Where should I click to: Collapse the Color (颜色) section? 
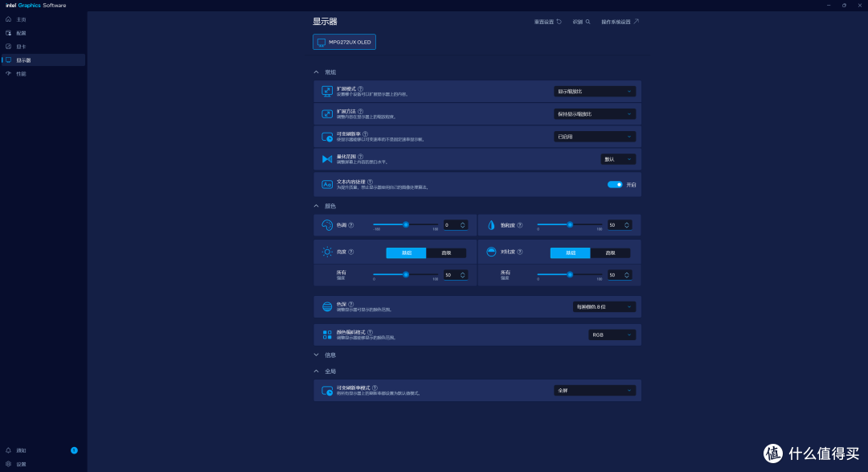tap(316, 206)
